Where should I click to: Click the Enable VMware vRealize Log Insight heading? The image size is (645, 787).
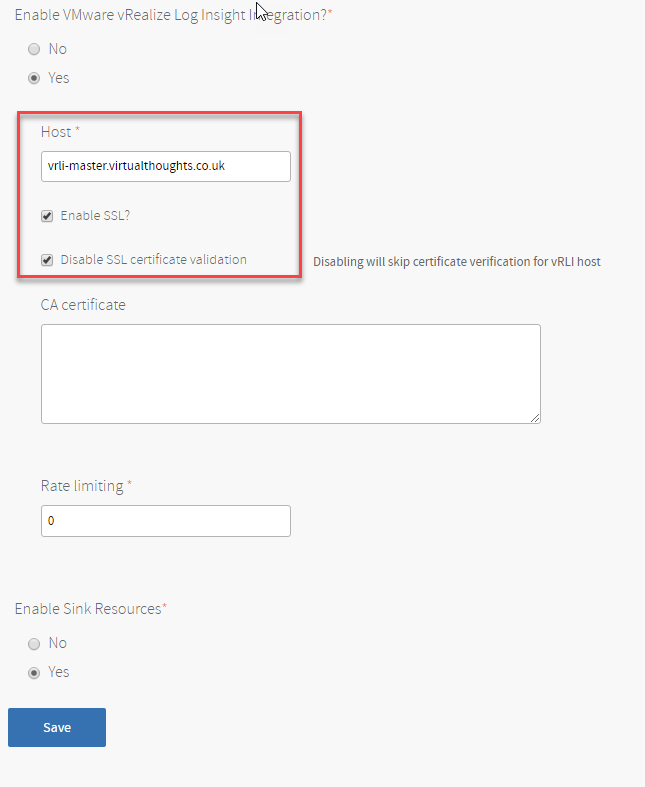pos(171,15)
